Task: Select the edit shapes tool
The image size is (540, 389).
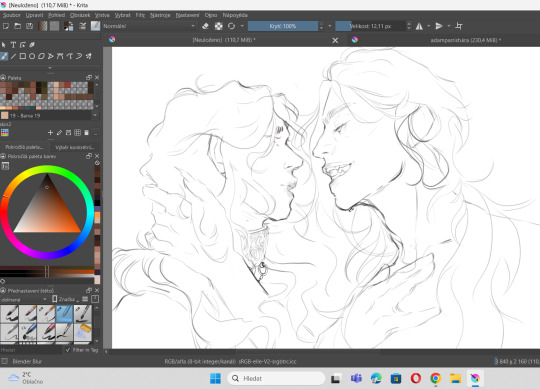Action: click(23, 45)
